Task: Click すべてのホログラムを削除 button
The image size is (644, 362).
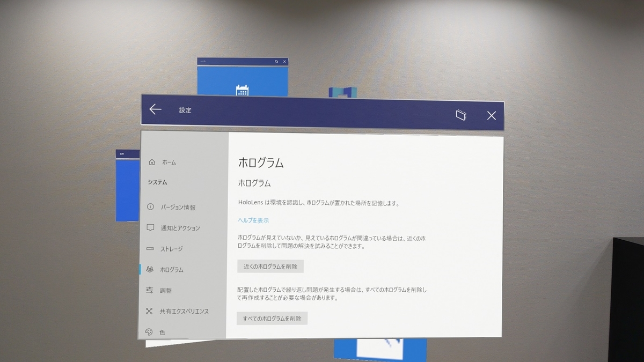Action: pyautogui.click(x=272, y=318)
